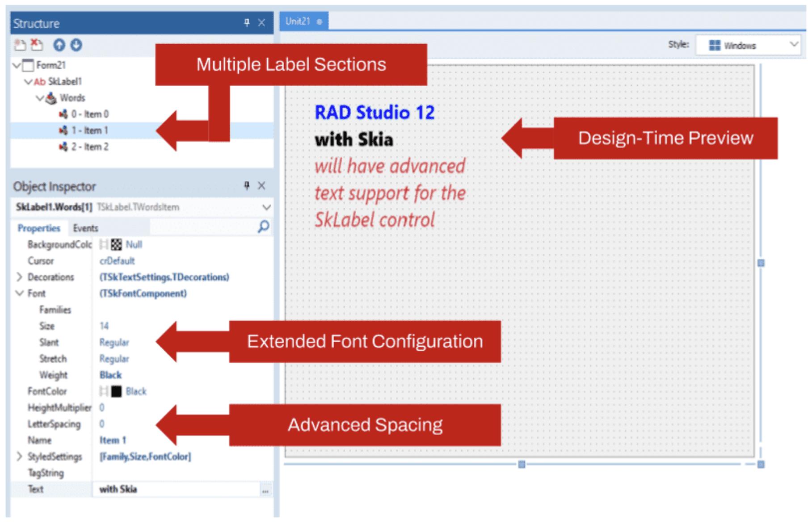812x524 pixels.
Task: Click the delete item icon in Structure toolbar
Action: click(x=37, y=45)
